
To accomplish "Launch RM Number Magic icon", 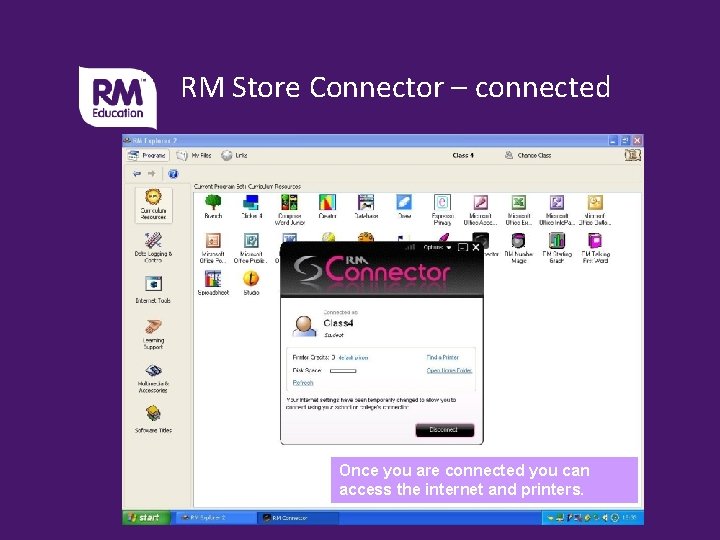I will [x=518, y=248].
